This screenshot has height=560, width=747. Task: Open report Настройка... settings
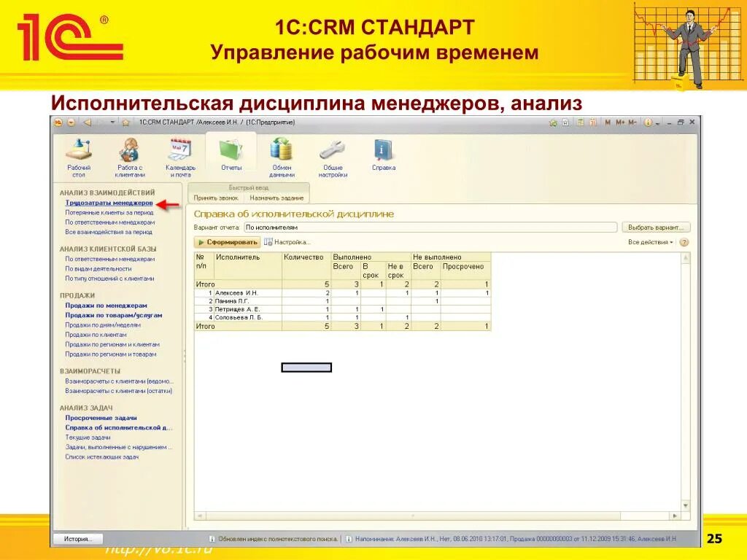(287, 242)
